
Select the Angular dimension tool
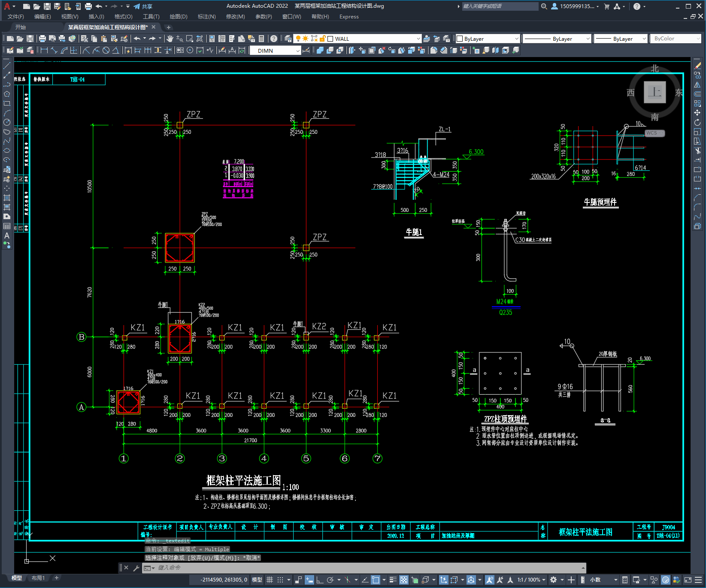click(115, 51)
